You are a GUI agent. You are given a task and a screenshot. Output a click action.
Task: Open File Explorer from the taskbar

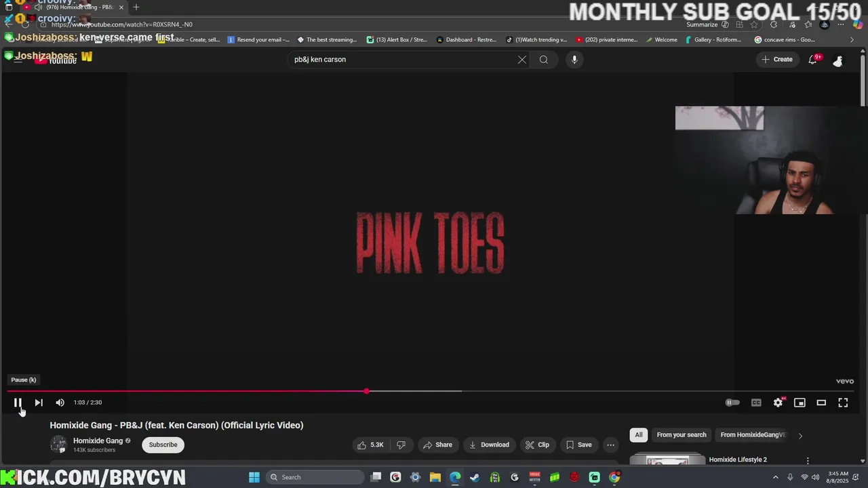[x=435, y=477]
